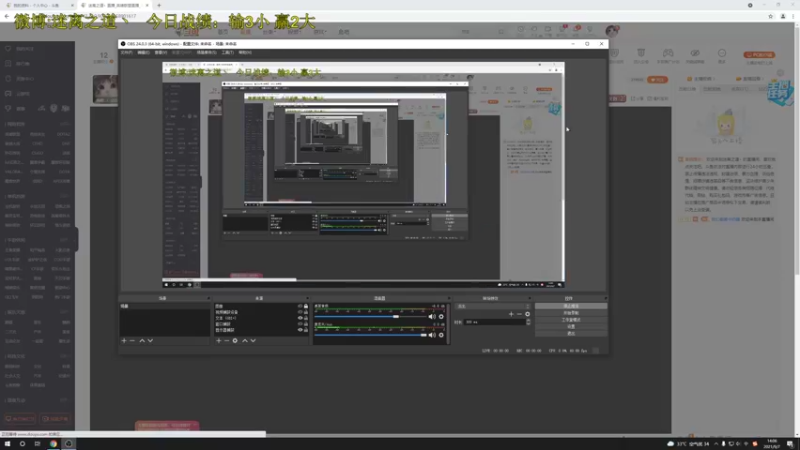Open the File menu in OBS
Viewport: 800px width, 450px height.
click(127, 53)
